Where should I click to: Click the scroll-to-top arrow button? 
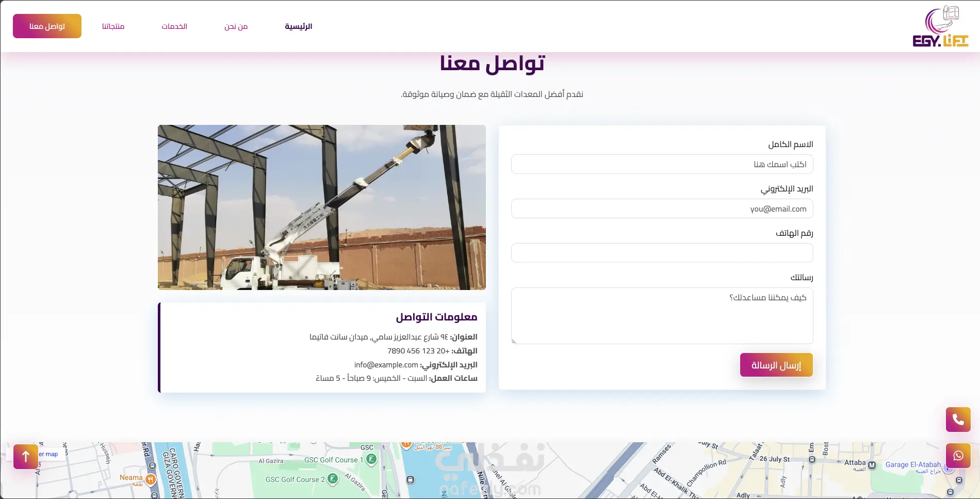point(26,457)
